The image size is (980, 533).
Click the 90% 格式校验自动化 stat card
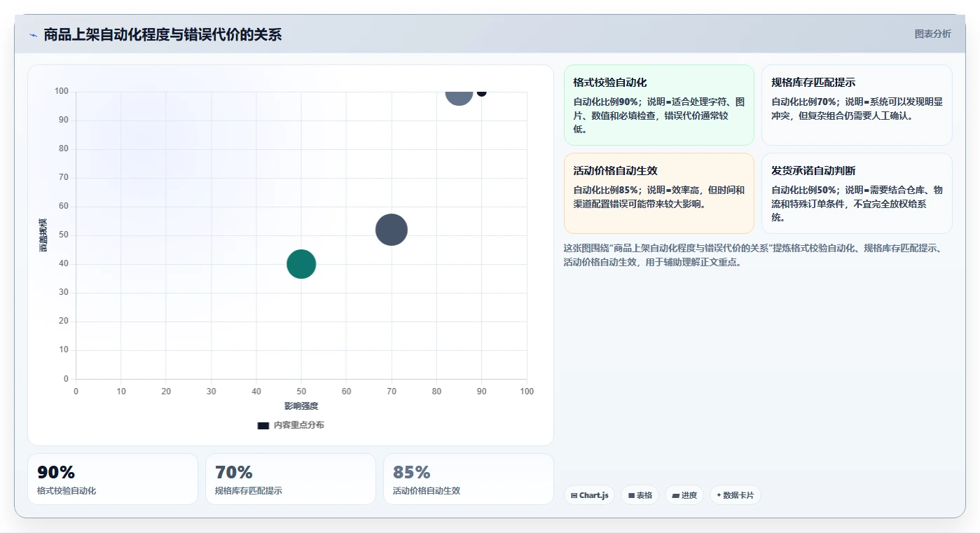113,479
